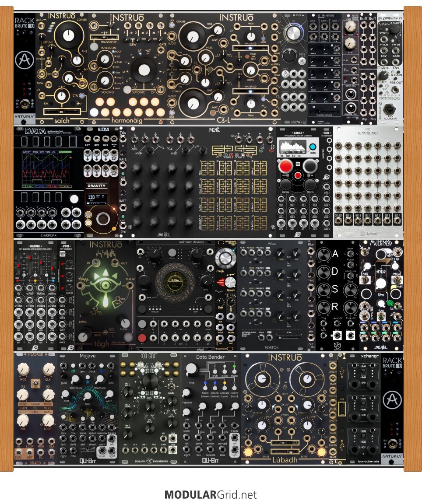422x504 pixels.
Task: Click the fine knob on saïch
Action: (77, 60)
